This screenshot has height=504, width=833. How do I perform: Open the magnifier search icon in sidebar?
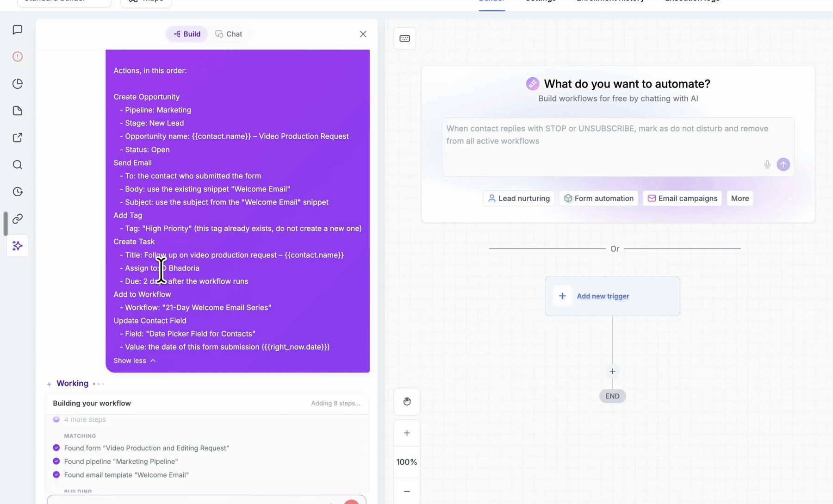18,165
